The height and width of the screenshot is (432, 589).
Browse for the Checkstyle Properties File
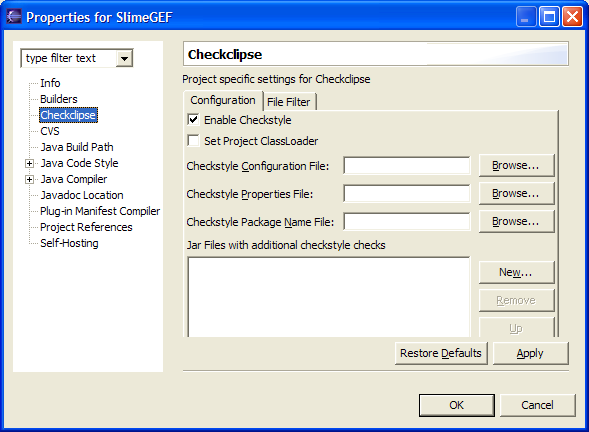pyautogui.click(x=516, y=193)
